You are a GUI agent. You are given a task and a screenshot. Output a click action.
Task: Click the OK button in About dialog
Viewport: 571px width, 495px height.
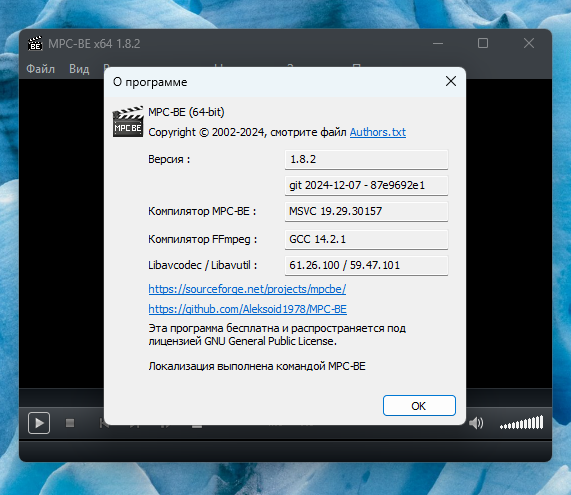(x=419, y=405)
